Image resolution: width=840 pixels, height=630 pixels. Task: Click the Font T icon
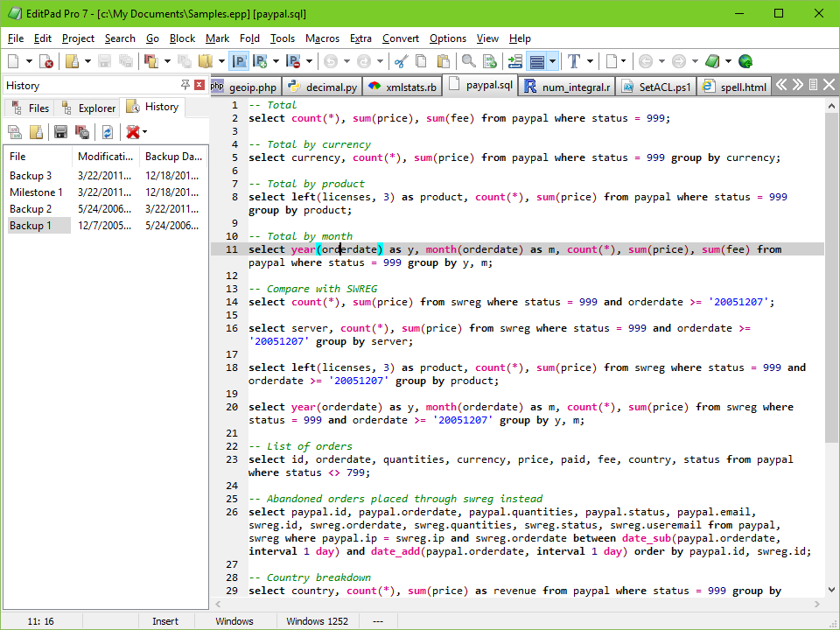[x=574, y=61]
